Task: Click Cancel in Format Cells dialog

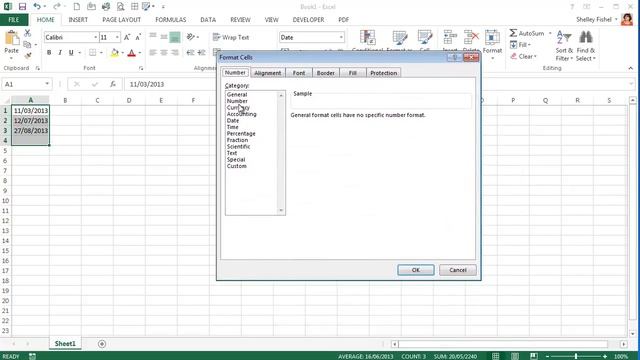Action: (458, 270)
